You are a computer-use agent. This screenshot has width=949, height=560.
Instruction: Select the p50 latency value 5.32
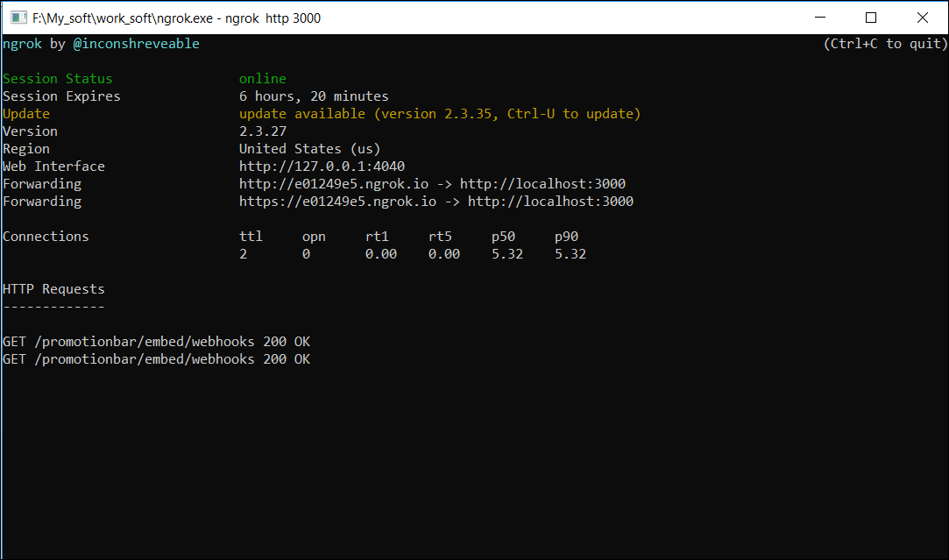pyautogui.click(x=506, y=253)
